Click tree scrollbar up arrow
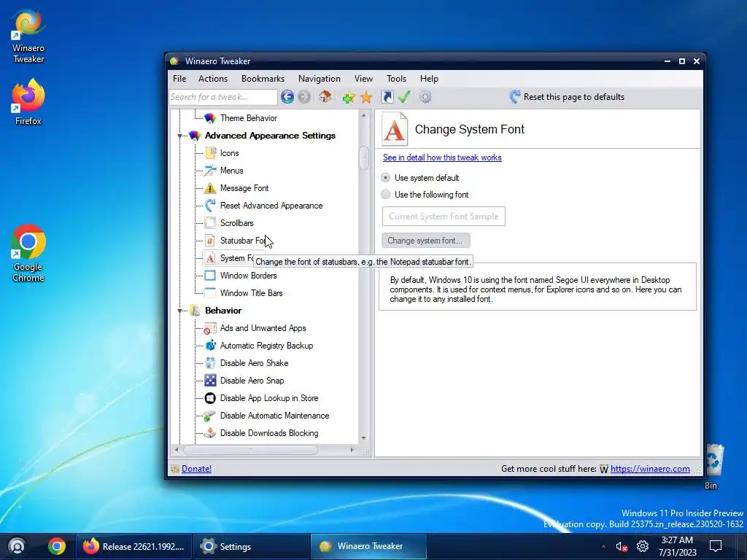 (364, 116)
